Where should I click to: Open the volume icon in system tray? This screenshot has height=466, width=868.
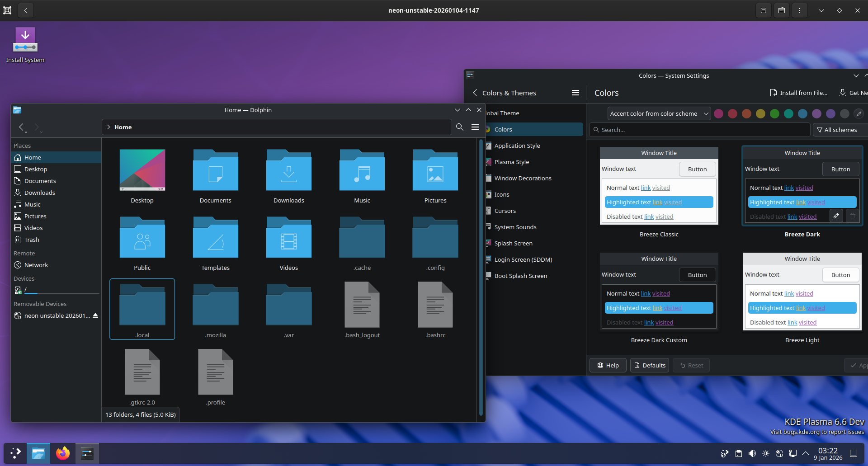(752, 453)
